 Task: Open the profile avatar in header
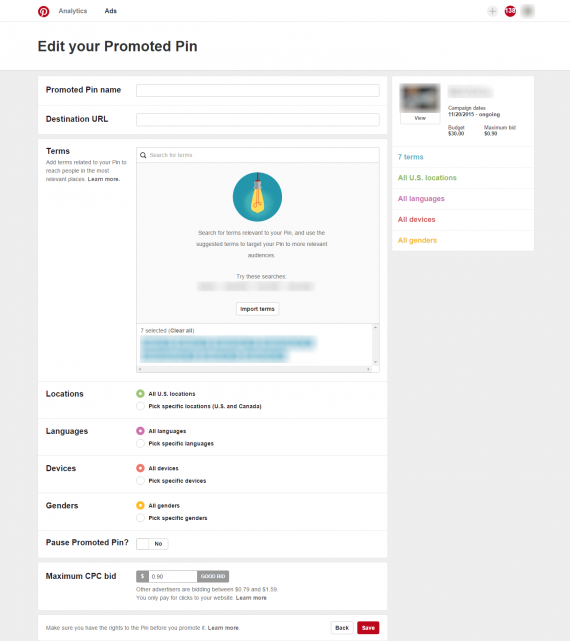coord(527,11)
